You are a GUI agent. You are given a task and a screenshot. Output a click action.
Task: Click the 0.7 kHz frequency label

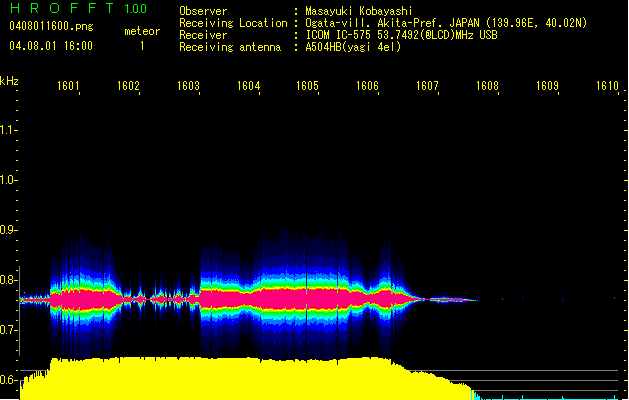(x=7, y=330)
